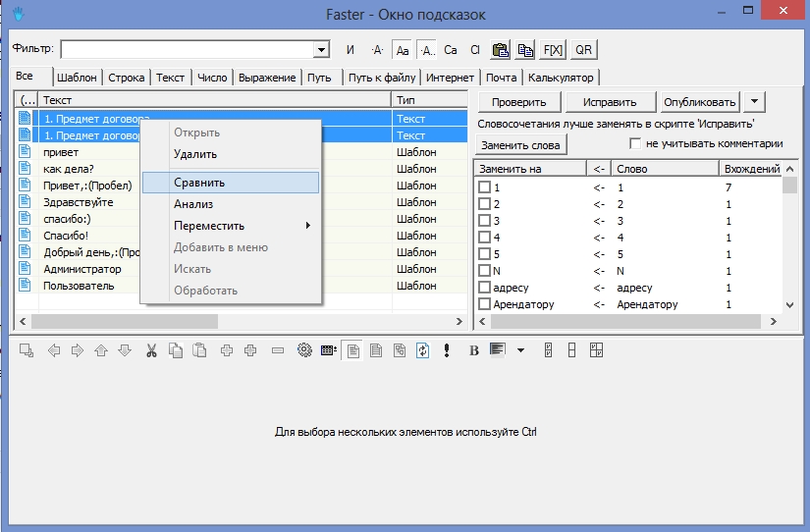Click the minus remove icon in the bottom toolbar
Image resolution: width=810 pixels, height=532 pixels.
[x=278, y=350]
